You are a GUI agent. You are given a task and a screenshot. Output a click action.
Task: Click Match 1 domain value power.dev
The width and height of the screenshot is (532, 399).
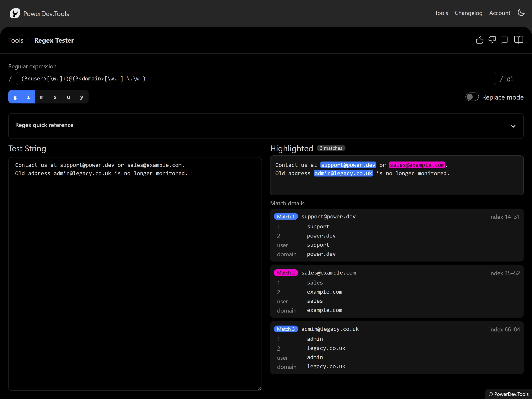coord(321,254)
